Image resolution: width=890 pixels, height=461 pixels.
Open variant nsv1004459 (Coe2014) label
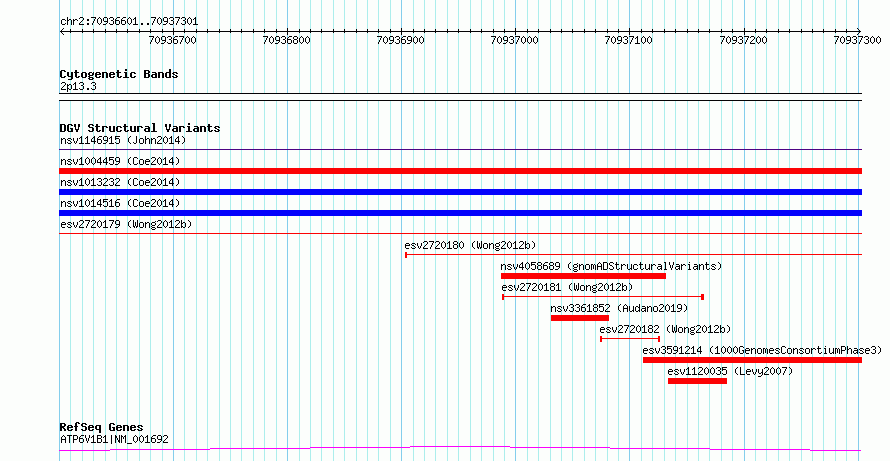click(120, 161)
